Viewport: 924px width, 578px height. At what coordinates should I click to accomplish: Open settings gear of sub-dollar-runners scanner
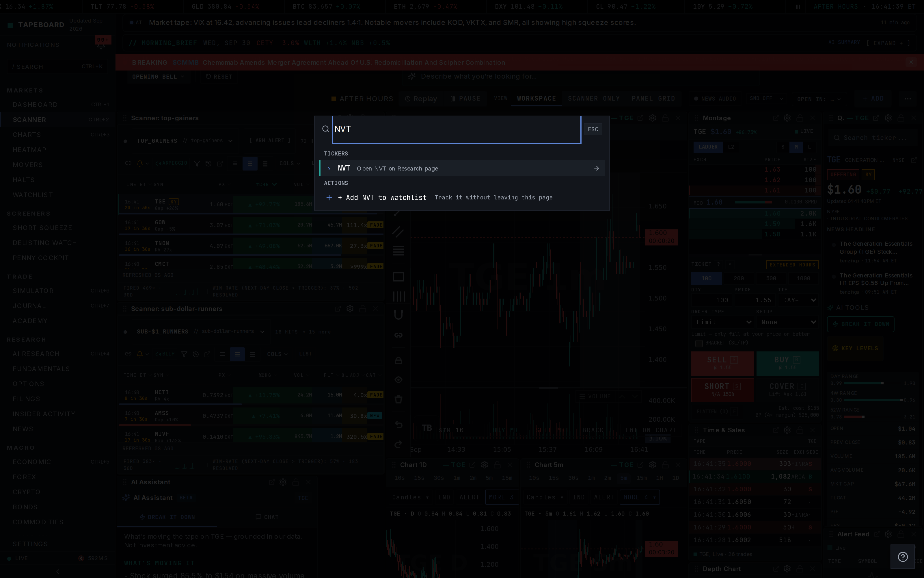[x=350, y=309]
